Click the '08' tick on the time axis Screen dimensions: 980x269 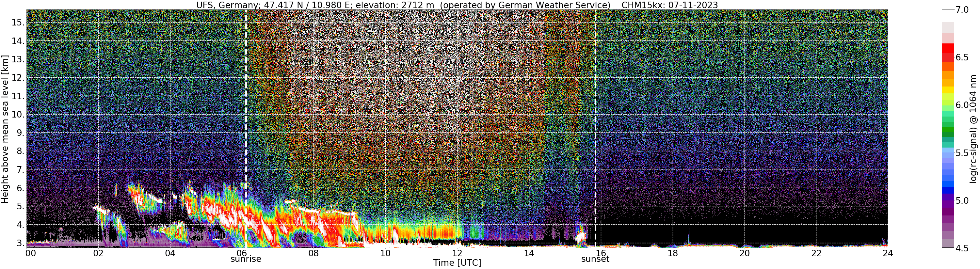click(x=313, y=253)
